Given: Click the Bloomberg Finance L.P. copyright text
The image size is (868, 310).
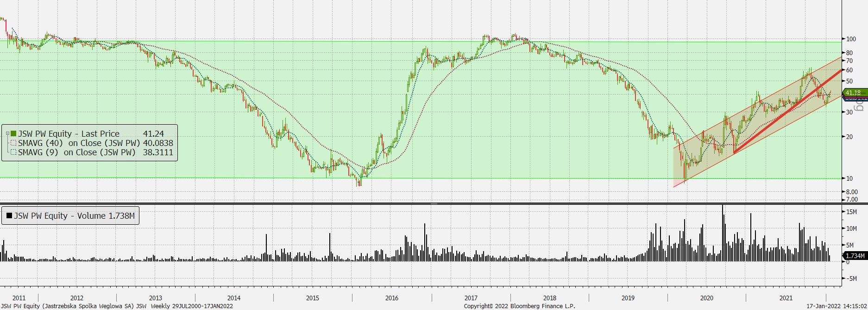Looking at the screenshot, I should coord(520,306).
